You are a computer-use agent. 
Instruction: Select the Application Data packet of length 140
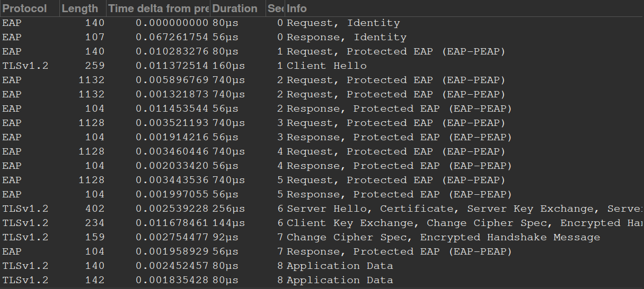340,266
